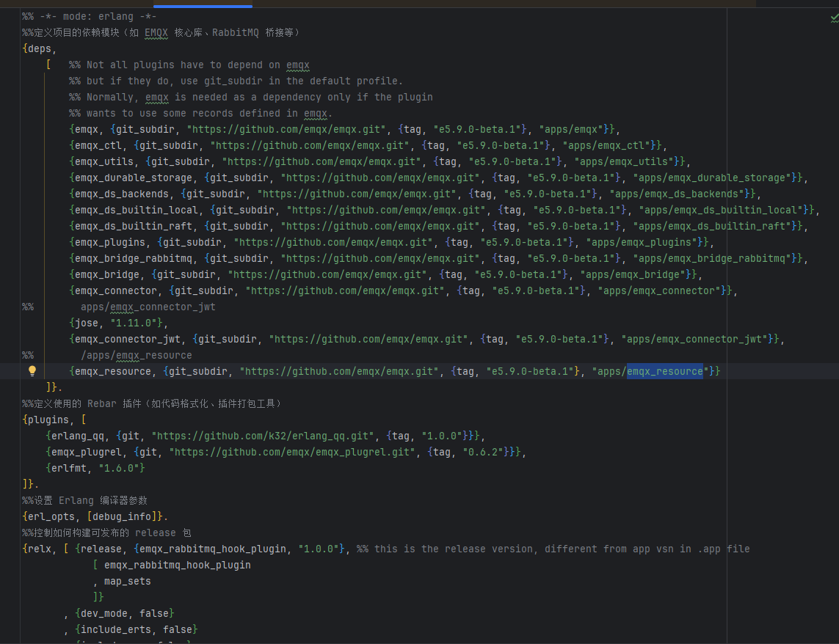Click "apps/emqx" path string on first dependency
Viewport: 839px width, 644px height.
pyautogui.click(x=572, y=129)
